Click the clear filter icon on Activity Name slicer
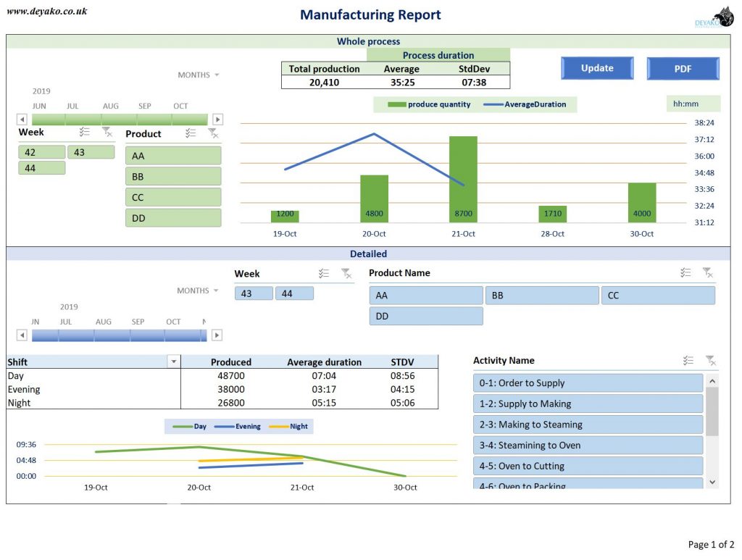Screen dimensions: 742x560 coord(711,359)
